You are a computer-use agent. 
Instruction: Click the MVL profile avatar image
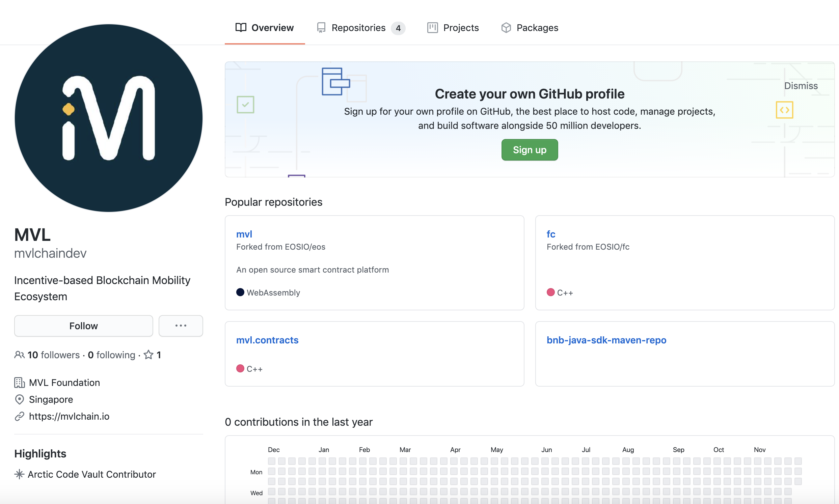109,118
